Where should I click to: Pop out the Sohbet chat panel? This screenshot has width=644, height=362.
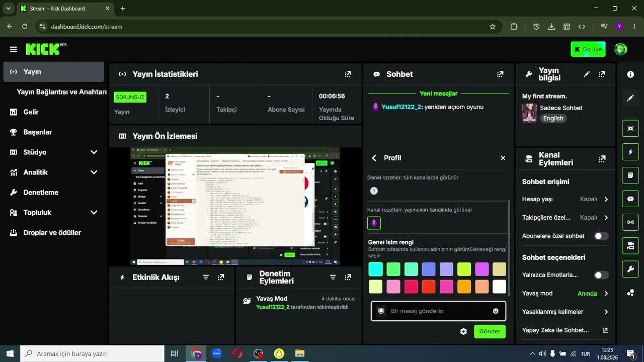click(500, 74)
